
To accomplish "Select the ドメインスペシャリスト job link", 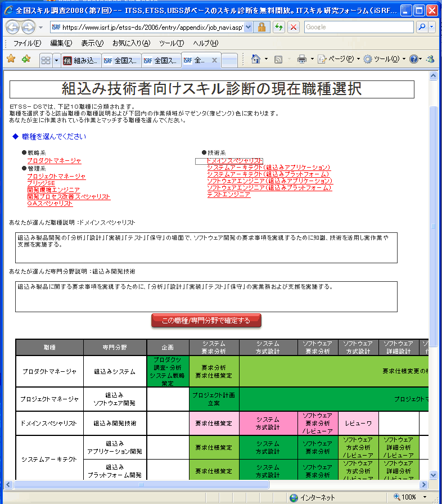I will coord(235,160).
